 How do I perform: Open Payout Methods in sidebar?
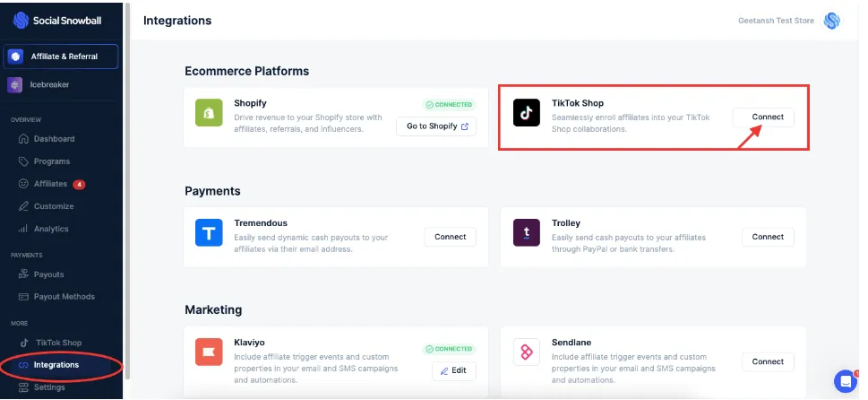[64, 296]
